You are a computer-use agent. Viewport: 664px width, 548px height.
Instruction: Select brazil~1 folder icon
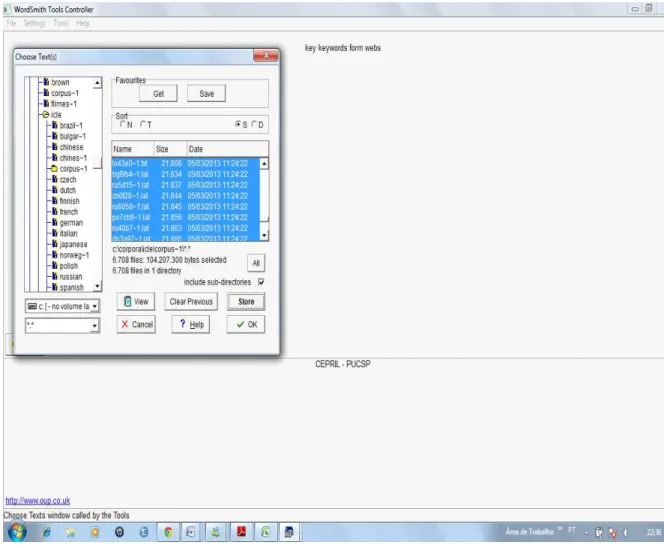tap(55, 125)
